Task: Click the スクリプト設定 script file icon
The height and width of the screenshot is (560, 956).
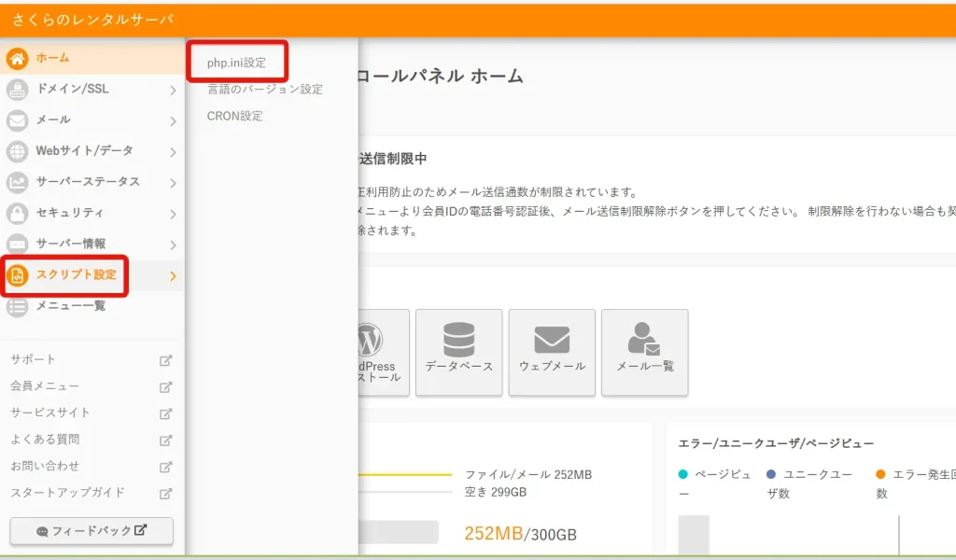Action: 17,275
